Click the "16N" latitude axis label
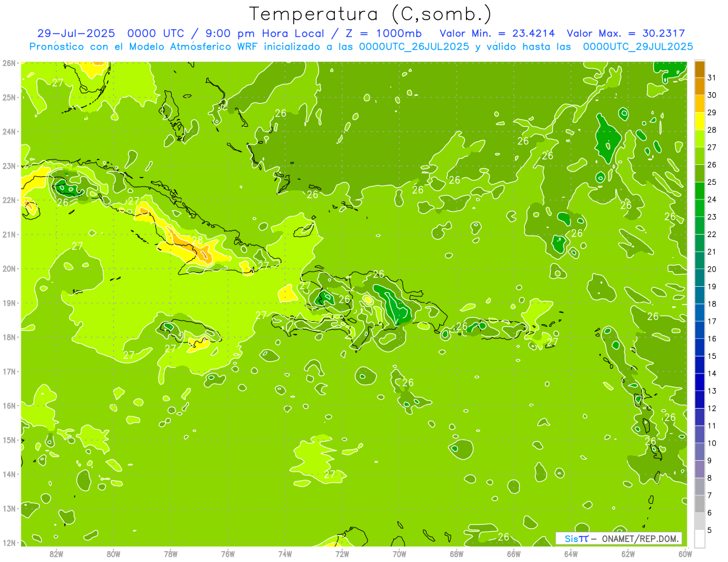The height and width of the screenshot is (562, 728). 9,406
